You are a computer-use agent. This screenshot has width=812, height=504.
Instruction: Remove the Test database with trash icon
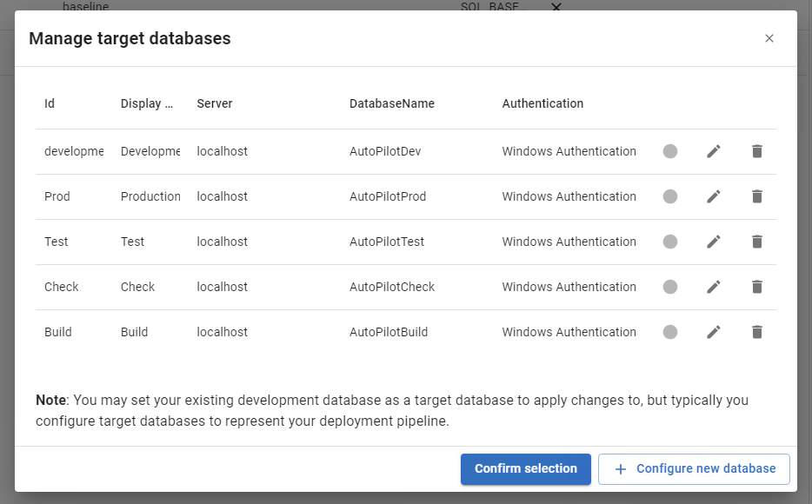(x=756, y=242)
